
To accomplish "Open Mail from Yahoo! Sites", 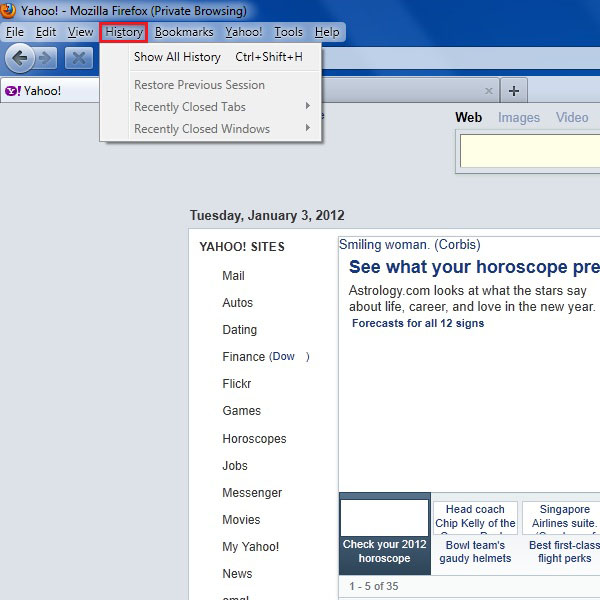I will pyautogui.click(x=233, y=276).
